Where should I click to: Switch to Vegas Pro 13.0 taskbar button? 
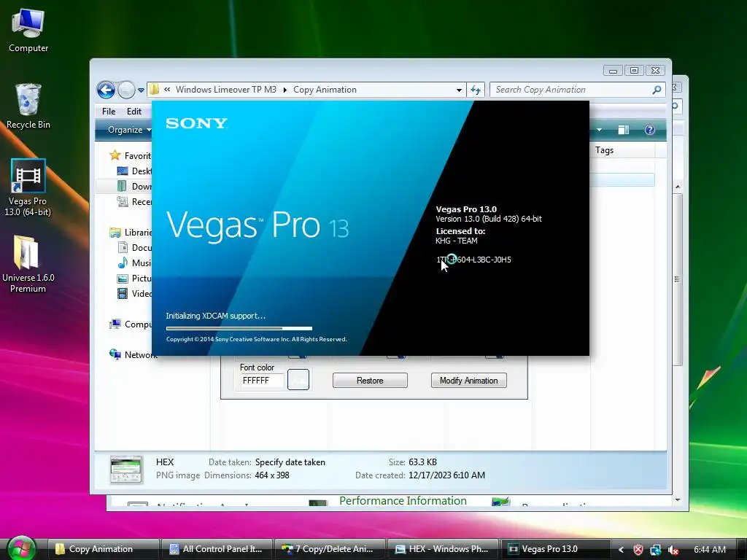pos(556,549)
